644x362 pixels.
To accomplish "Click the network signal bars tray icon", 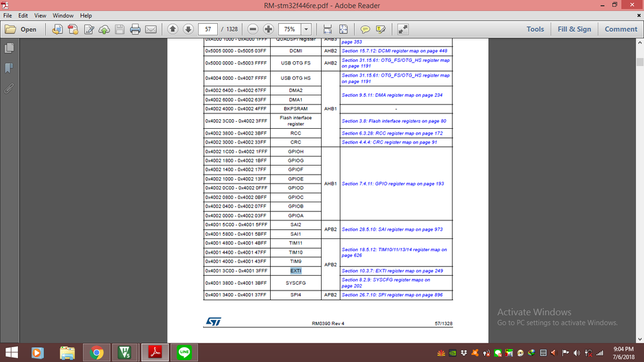I will click(600, 353).
